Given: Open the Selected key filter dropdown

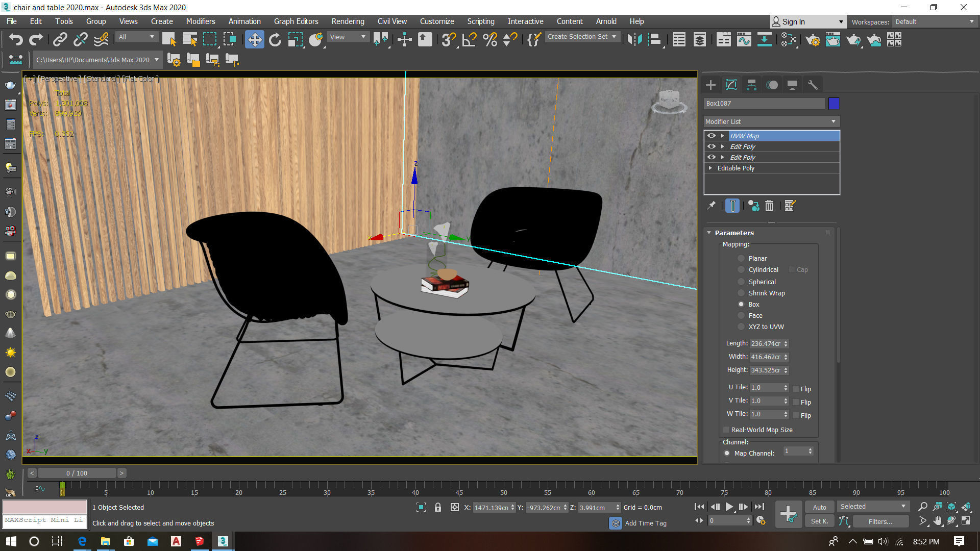Looking at the screenshot, I should [x=873, y=506].
